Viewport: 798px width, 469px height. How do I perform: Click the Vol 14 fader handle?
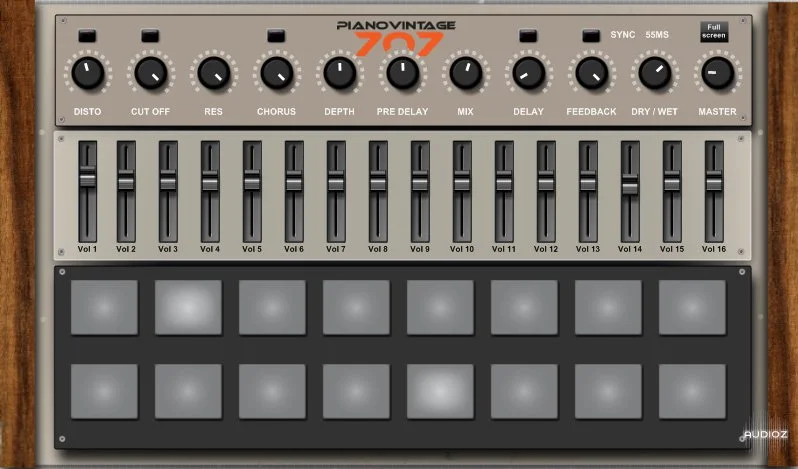pyautogui.click(x=630, y=185)
